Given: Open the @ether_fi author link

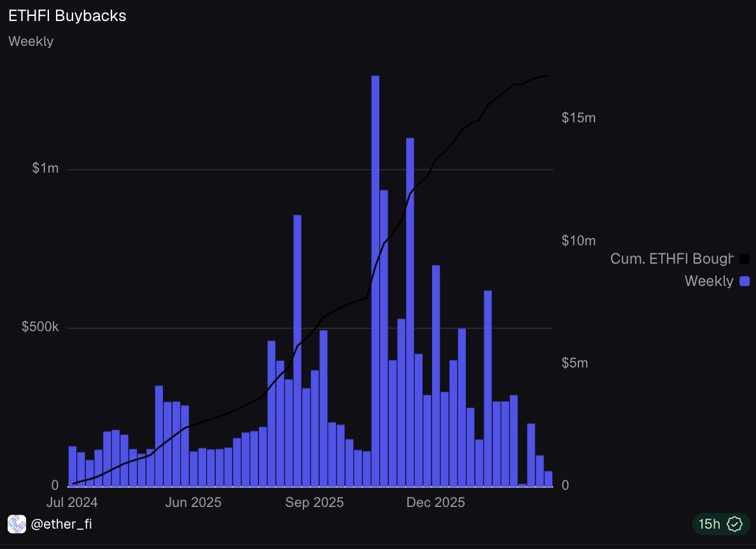Looking at the screenshot, I should (x=61, y=524).
